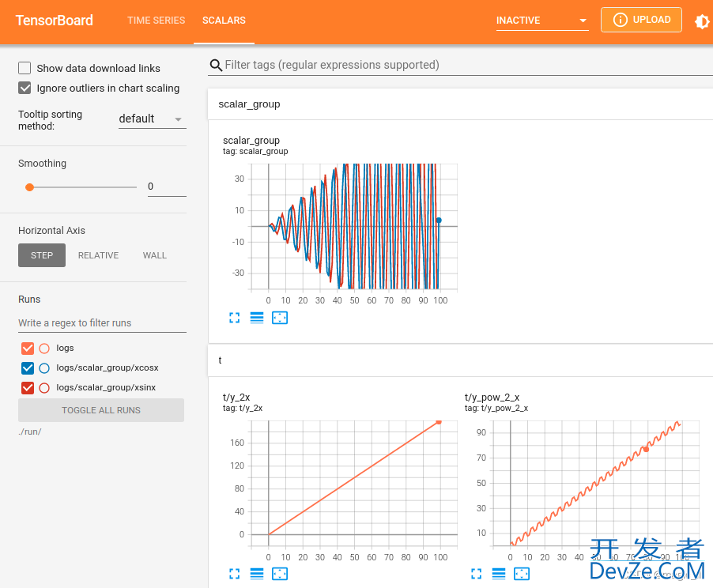Click the scalar_group line chart plot
The image size is (713, 588).
tap(354, 226)
